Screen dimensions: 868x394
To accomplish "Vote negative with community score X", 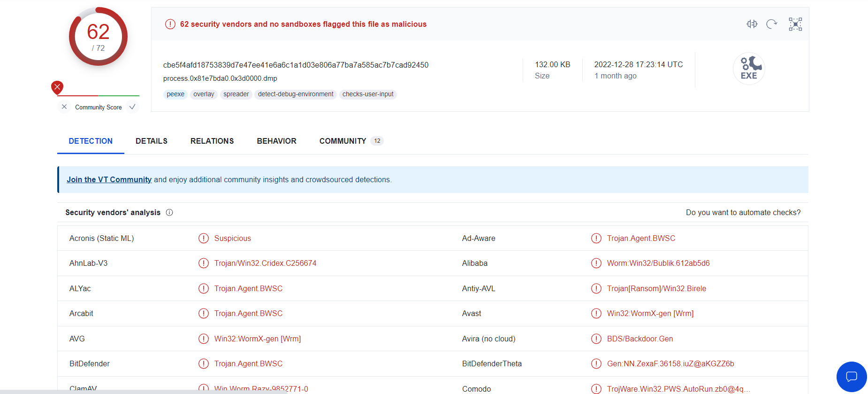I will pos(64,107).
